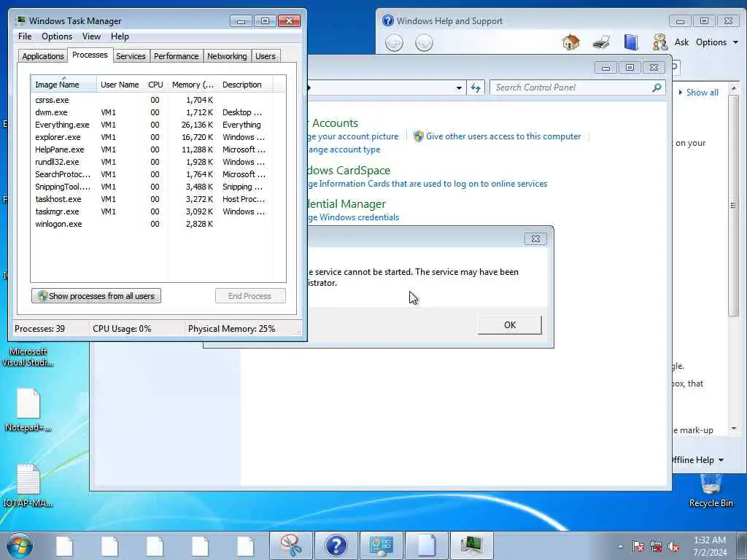
Task: Select the taskmgr.exe process row
Action: tap(152, 211)
